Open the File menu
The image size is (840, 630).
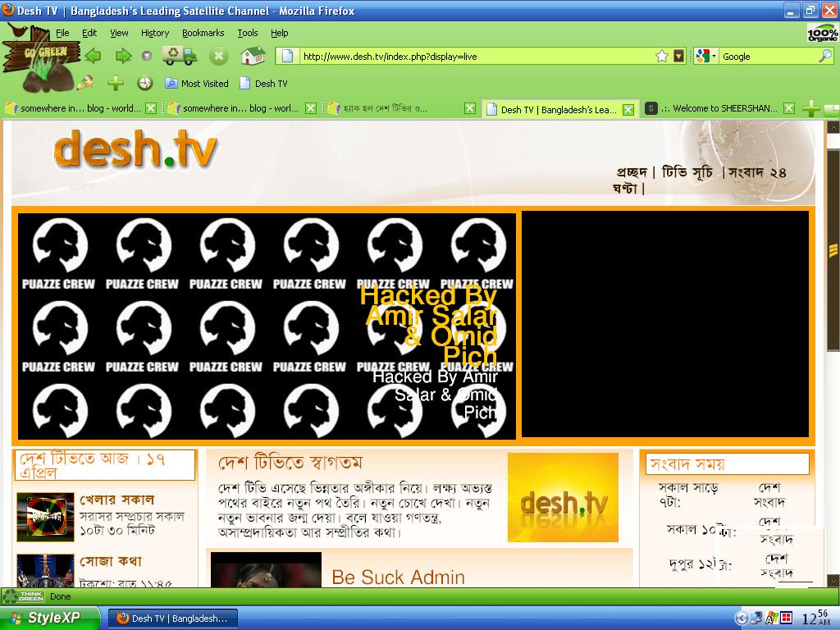(x=62, y=33)
